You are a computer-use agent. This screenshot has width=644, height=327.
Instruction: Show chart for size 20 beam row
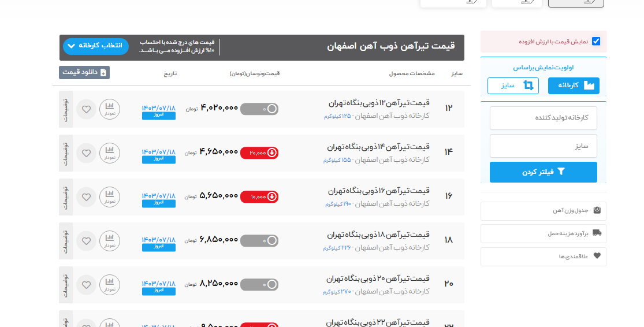(x=110, y=285)
